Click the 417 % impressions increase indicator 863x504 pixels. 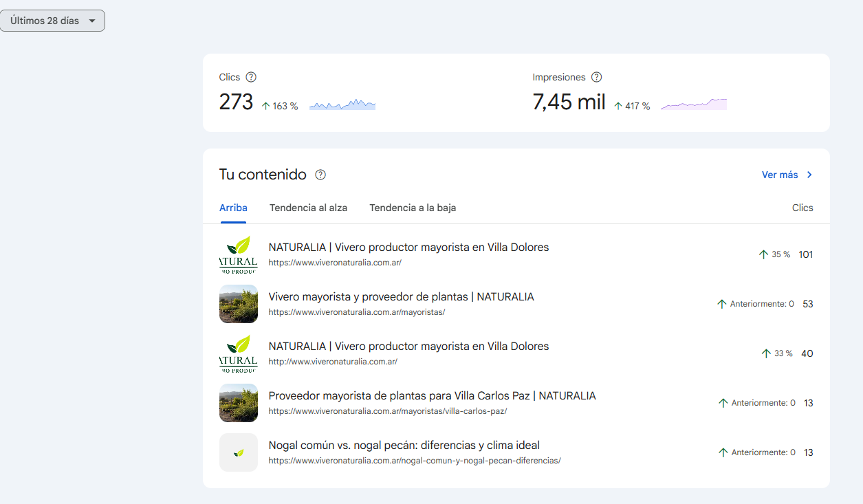pos(632,106)
